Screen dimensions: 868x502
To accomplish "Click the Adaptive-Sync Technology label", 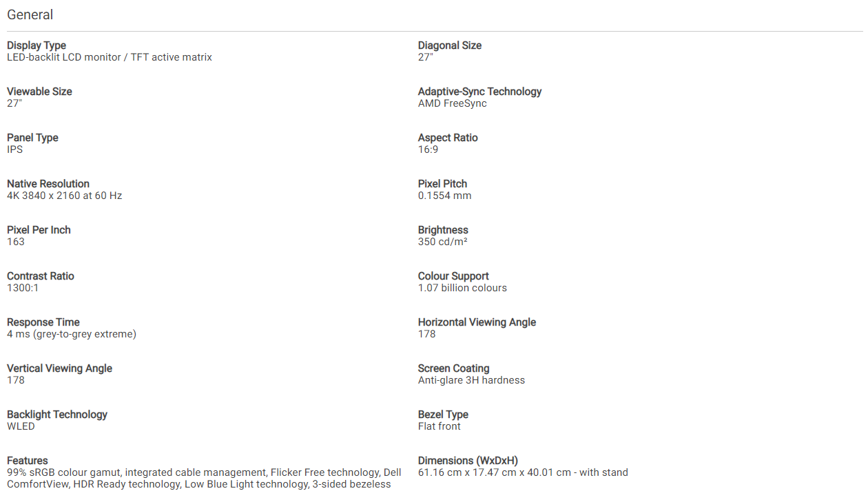I will pyautogui.click(x=479, y=92).
